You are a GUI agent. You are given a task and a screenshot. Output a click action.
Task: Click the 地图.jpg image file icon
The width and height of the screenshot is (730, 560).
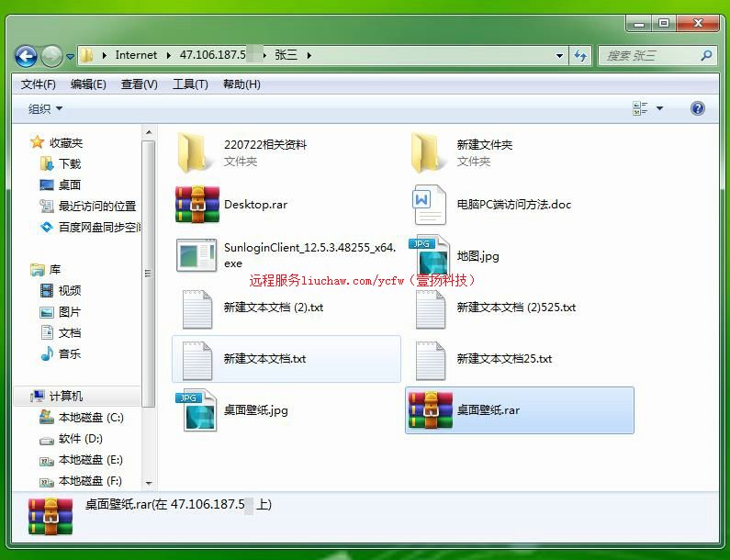coord(430,256)
